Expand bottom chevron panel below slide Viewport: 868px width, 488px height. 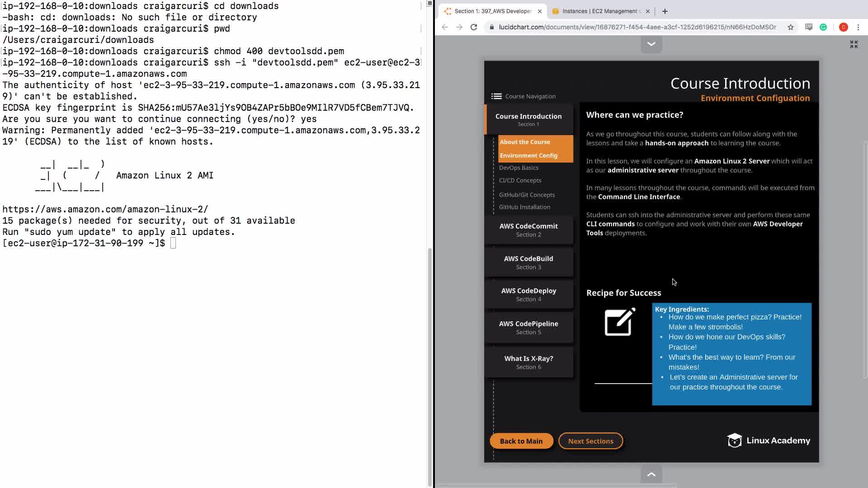point(651,474)
